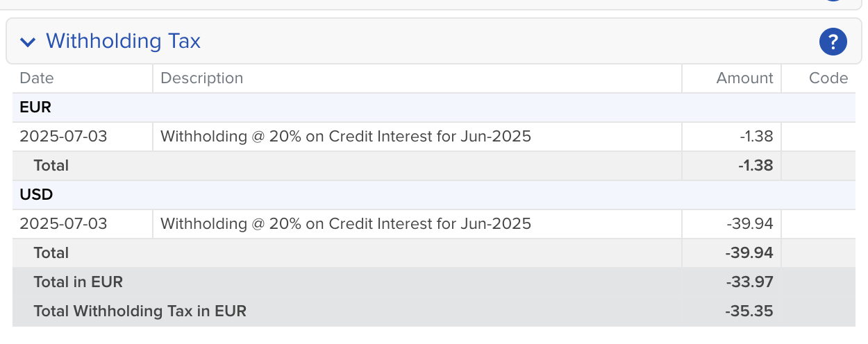Viewport: 868px width, 344px height.
Task: Click the blue help question mark icon
Action: [833, 42]
